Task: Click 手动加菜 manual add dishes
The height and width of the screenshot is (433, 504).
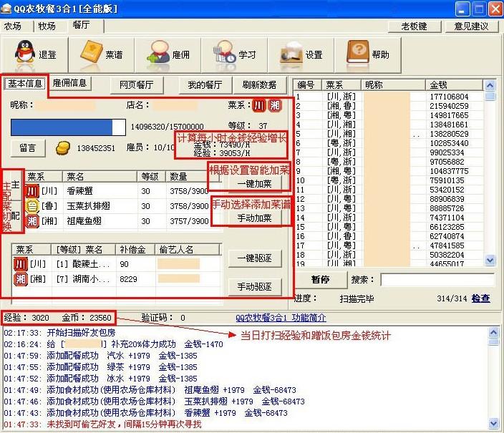Action: click(255, 218)
